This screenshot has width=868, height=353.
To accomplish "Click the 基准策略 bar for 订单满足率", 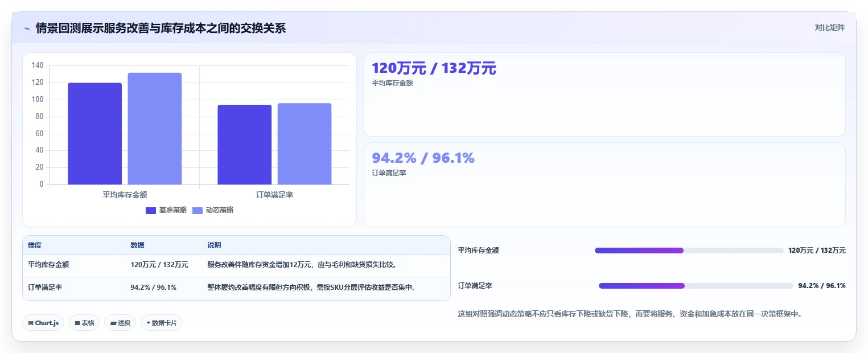I will pos(244,145).
